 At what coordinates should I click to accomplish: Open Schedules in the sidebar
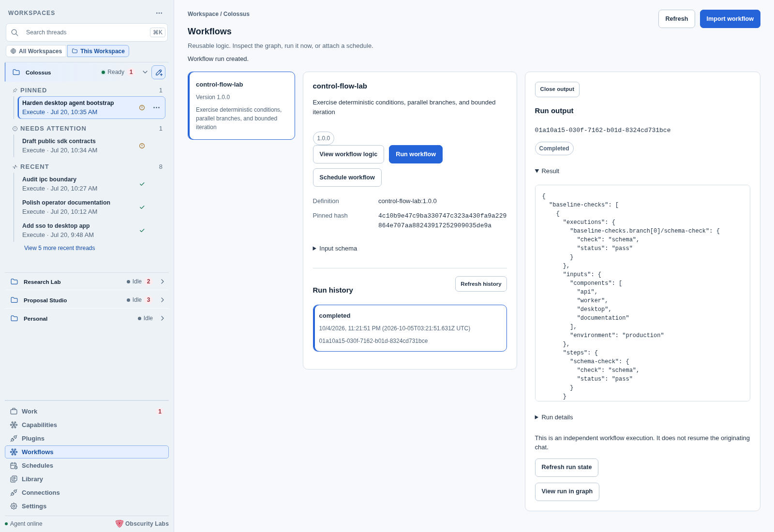pos(87,466)
